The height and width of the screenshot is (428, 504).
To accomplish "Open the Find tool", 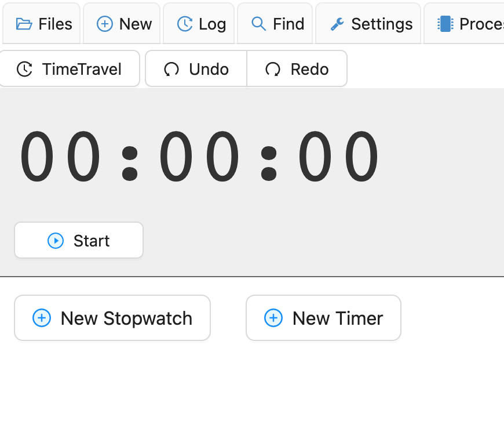I will 275,24.
